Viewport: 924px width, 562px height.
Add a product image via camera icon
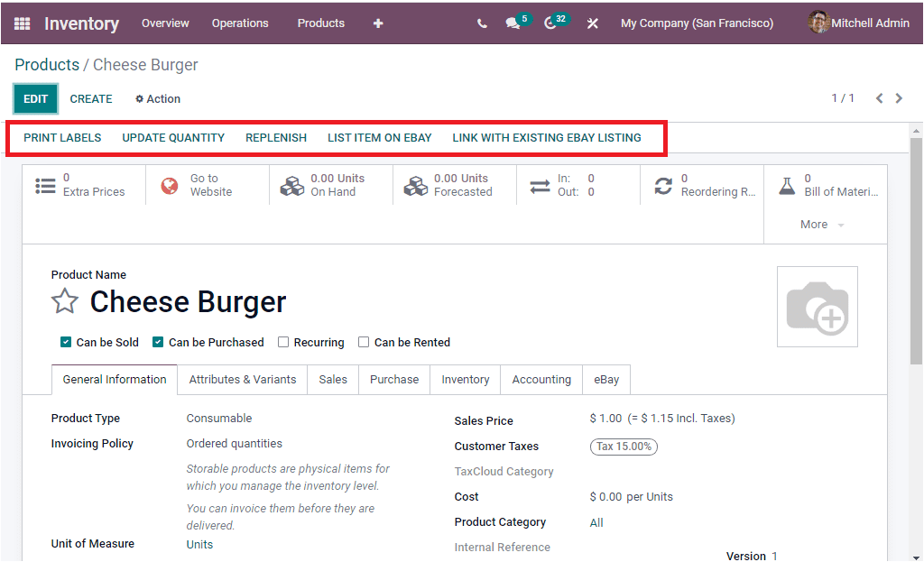pos(817,306)
